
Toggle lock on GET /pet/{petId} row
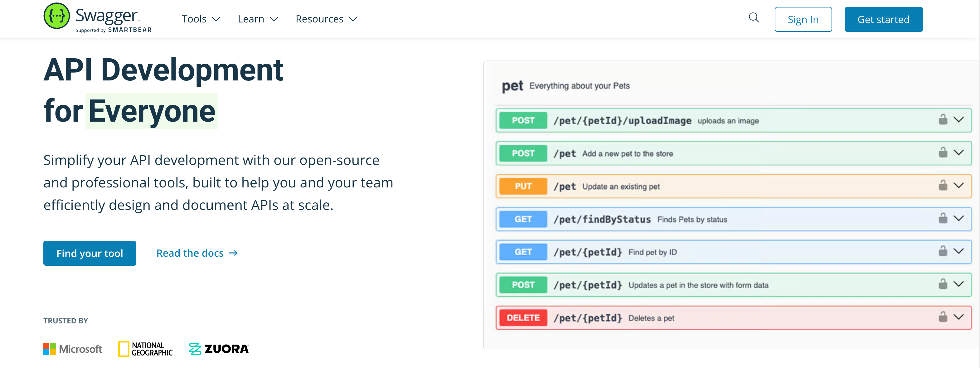943,251
